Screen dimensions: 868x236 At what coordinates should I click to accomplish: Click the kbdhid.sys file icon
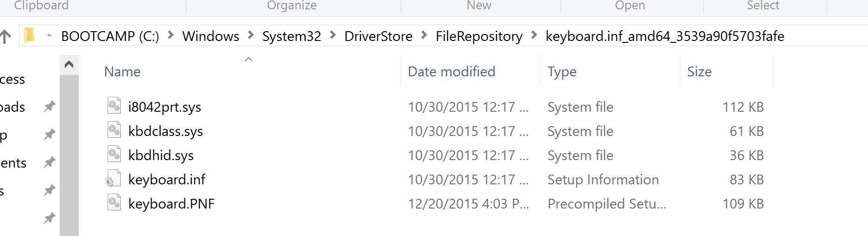point(114,155)
